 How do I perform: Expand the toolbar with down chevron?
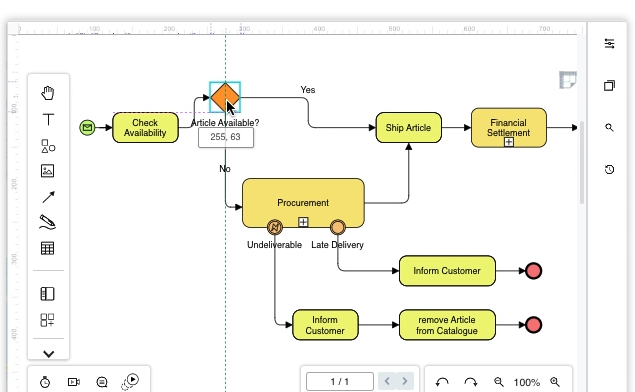point(49,354)
